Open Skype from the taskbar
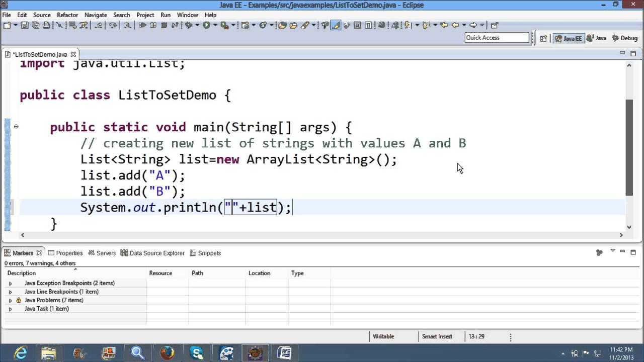Screen dimensions: 644x362 click(x=197, y=353)
